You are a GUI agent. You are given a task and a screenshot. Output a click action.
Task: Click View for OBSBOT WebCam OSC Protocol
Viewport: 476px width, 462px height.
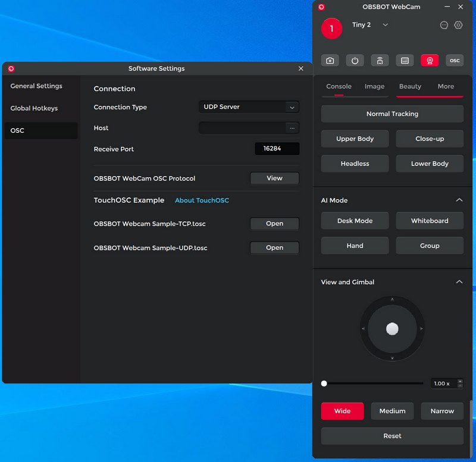click(x=274, y=178)
